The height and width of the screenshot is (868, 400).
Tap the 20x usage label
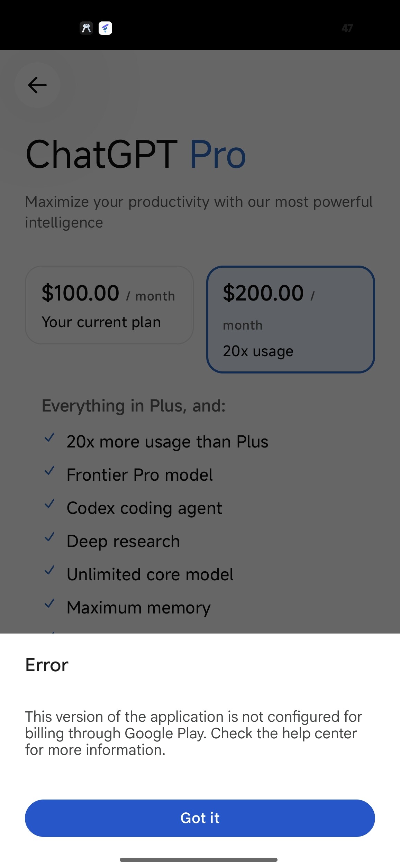click(258, 351)
